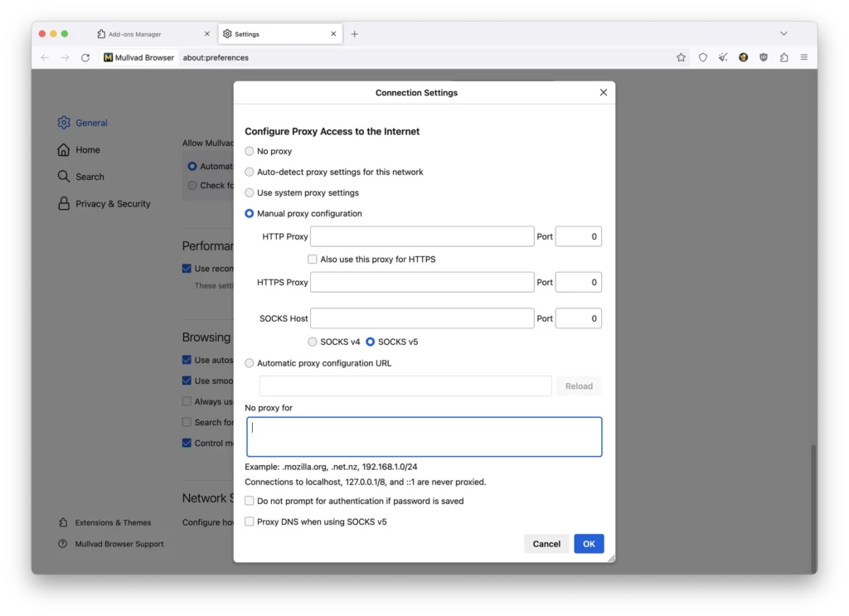Select the SOCKS v4 radio button
The width and height of the screenshot is (849, 616).
point(313,342)
